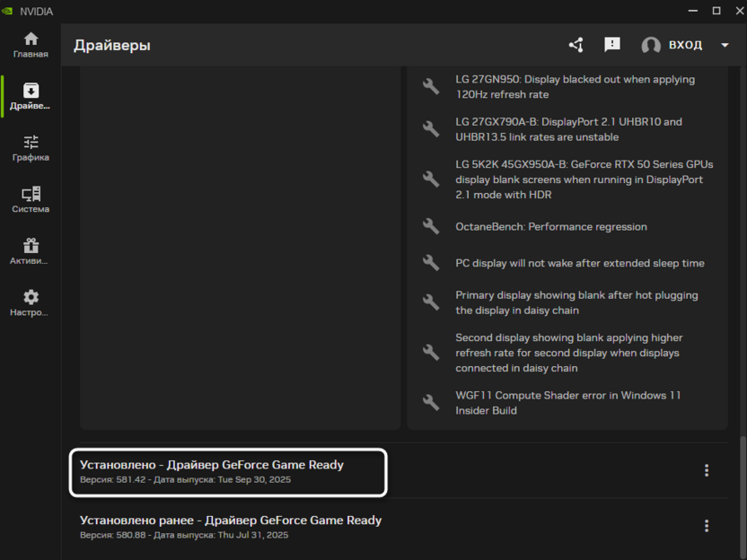Click the user avatar icon
Screen dimensions: 747x560
(651, 45)
